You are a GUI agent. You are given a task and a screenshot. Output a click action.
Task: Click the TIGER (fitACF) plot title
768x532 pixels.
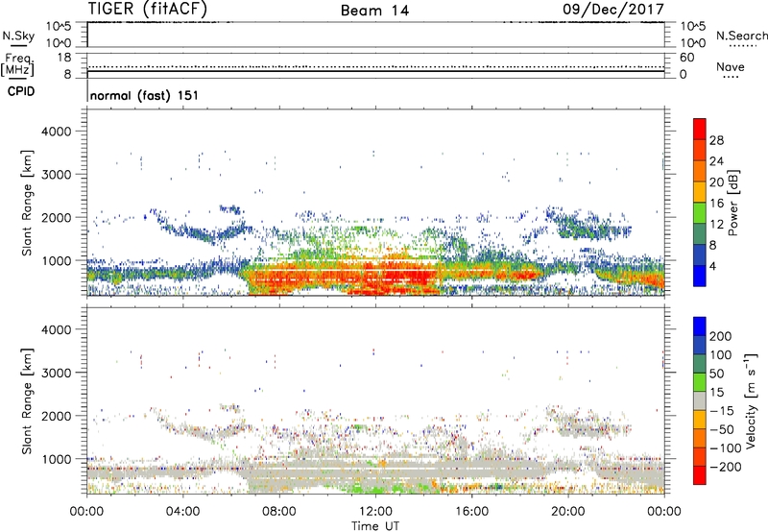[148, 9]
